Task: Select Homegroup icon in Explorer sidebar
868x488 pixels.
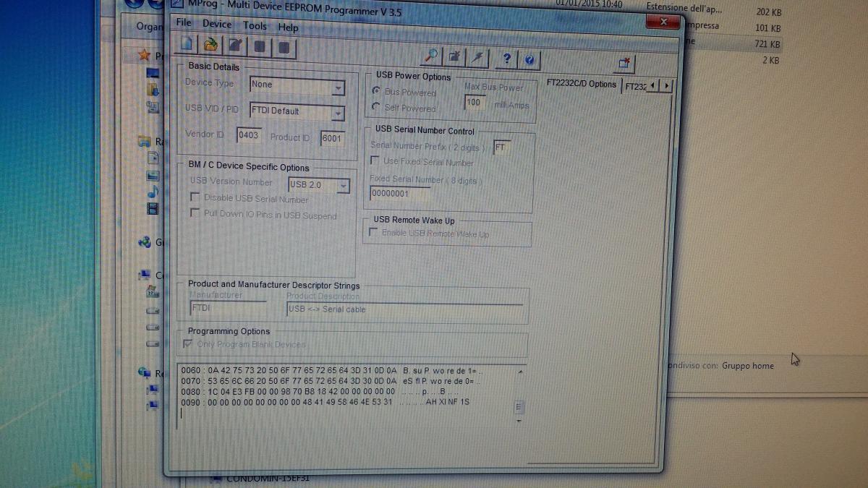Action: tap(145, 242)
